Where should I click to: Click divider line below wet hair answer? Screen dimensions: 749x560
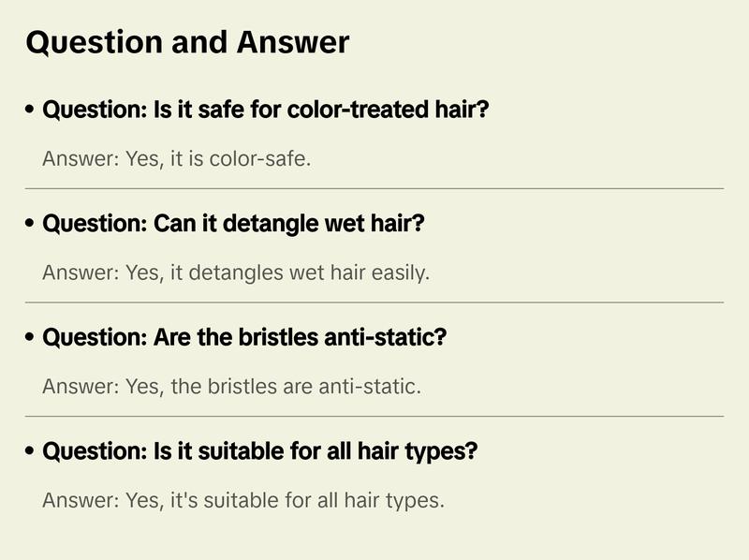tap(374, 302)
